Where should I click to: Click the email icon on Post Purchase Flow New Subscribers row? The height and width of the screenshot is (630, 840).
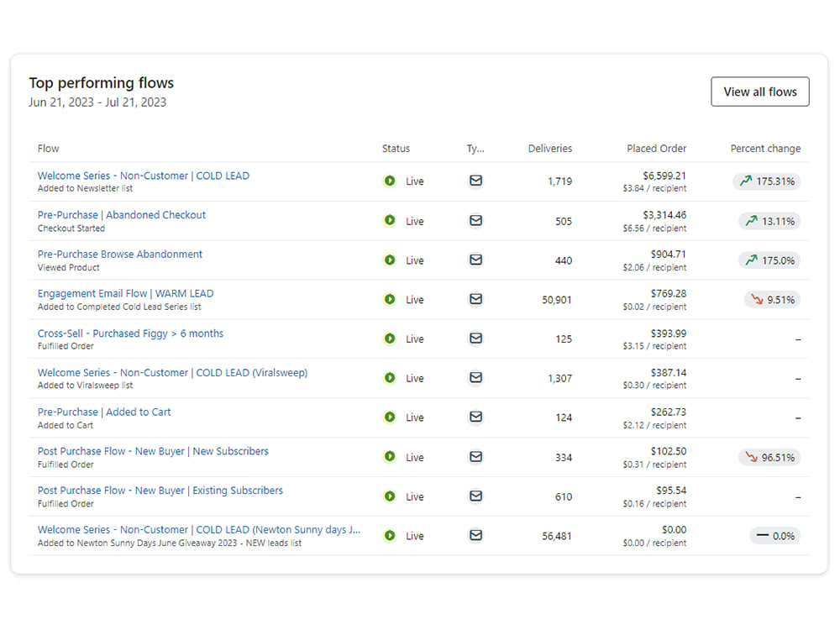pos(475,457)
